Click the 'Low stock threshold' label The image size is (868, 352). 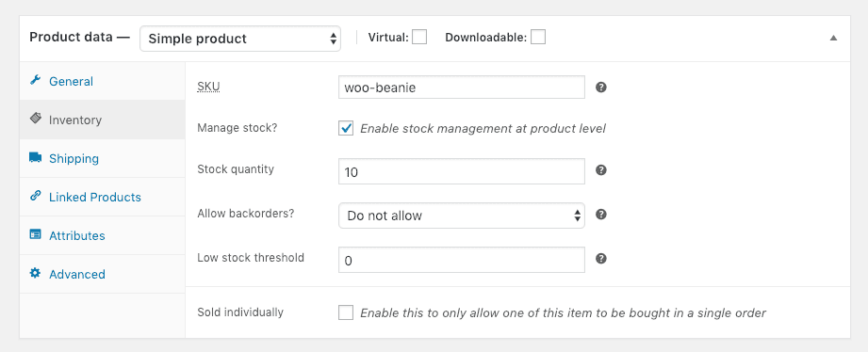tap(251, 258)
